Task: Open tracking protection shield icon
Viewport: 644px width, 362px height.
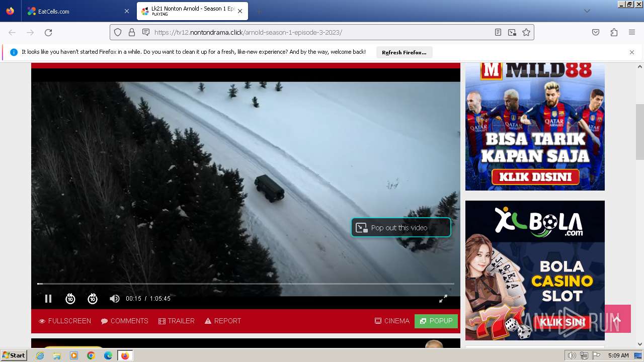Action: [118, 32]
